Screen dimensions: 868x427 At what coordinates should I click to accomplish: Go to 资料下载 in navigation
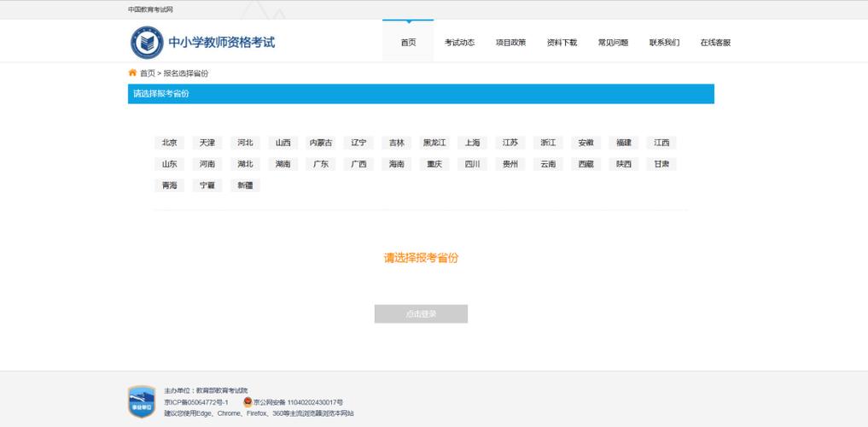tap(562, 43)
